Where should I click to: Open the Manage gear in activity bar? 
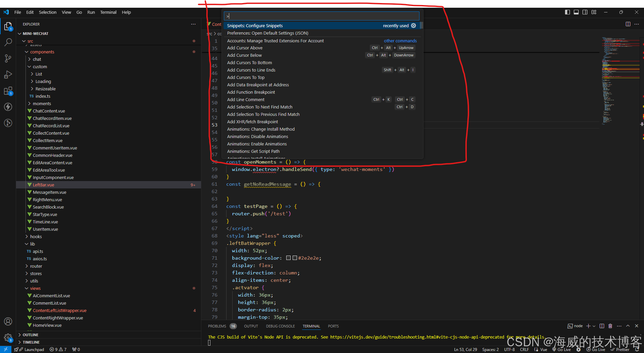8,338
